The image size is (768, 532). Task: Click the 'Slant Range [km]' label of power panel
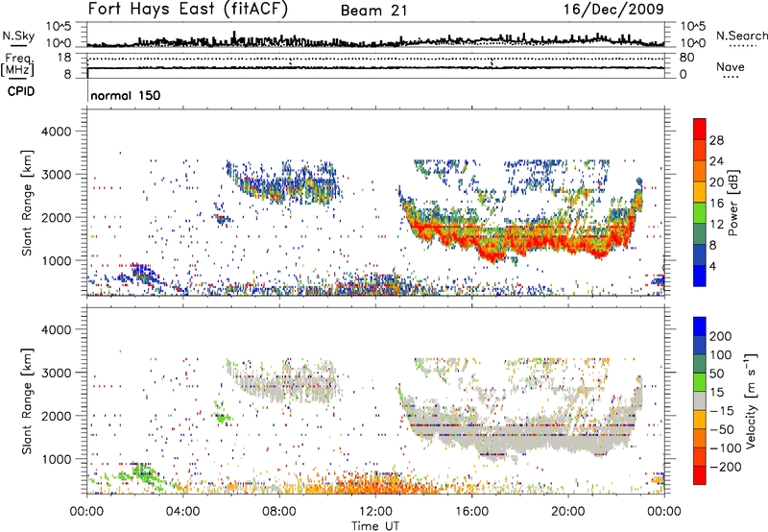(27, 203)
